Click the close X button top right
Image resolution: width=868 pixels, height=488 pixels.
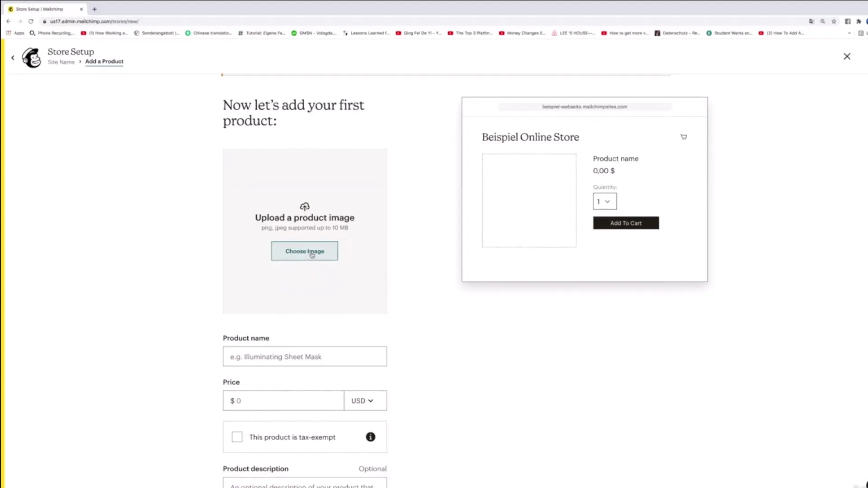point(847,56)
